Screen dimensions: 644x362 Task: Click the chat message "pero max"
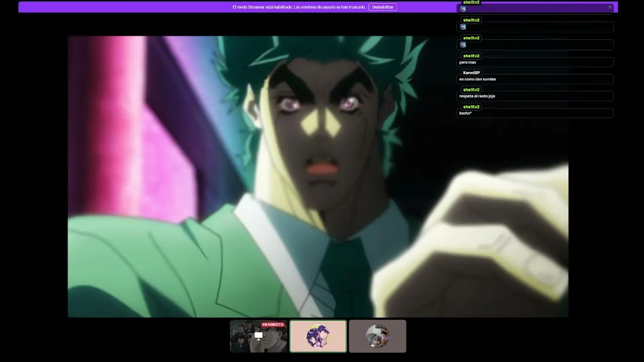467,62
